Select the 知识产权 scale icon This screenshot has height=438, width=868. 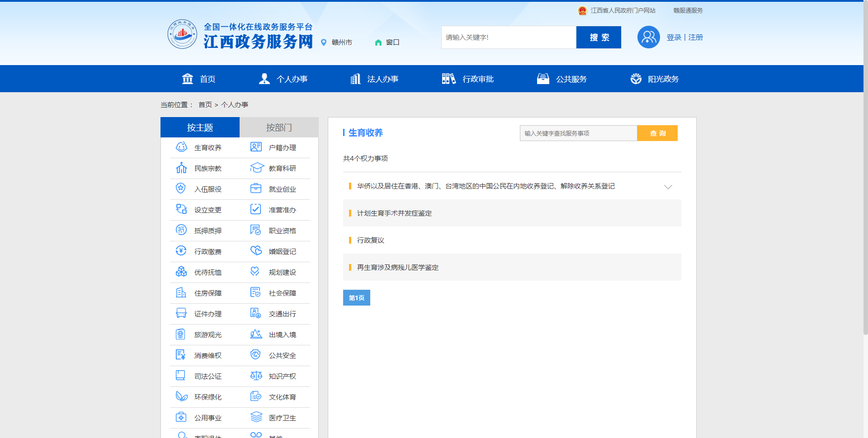255,376
